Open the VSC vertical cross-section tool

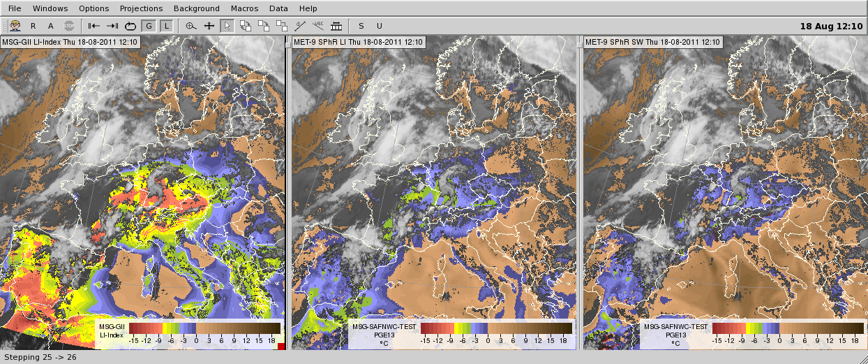318,26
